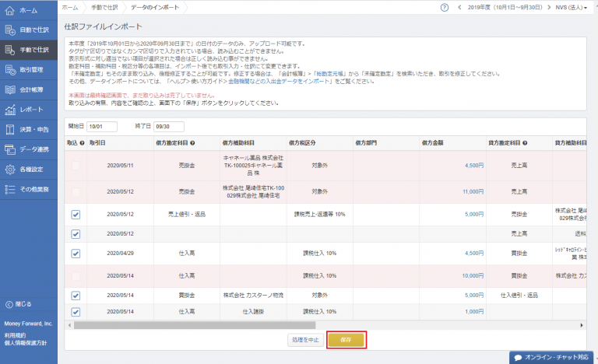598x364 pixels.
Task: Follow the 総勘定元帳 link
Action: 330,74
